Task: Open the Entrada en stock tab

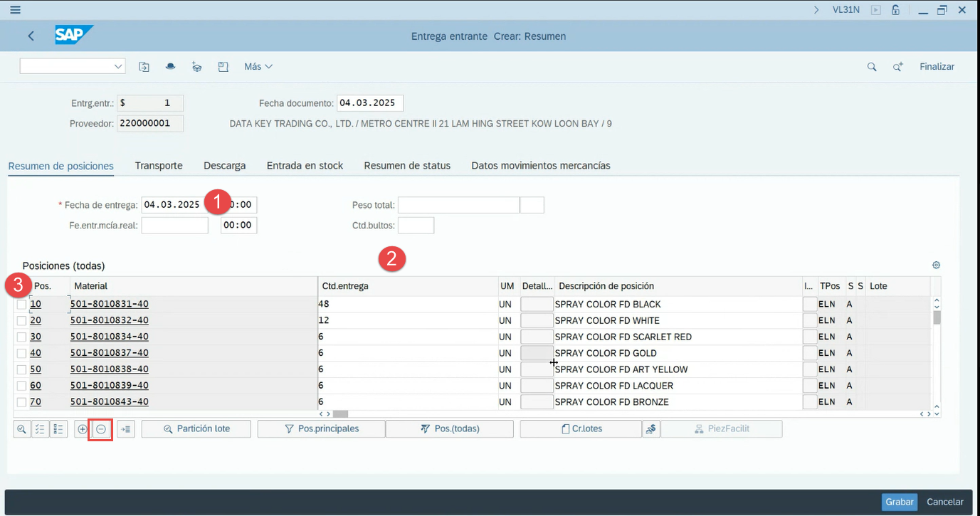Action: pyautogui.click(x=305, y=166)
